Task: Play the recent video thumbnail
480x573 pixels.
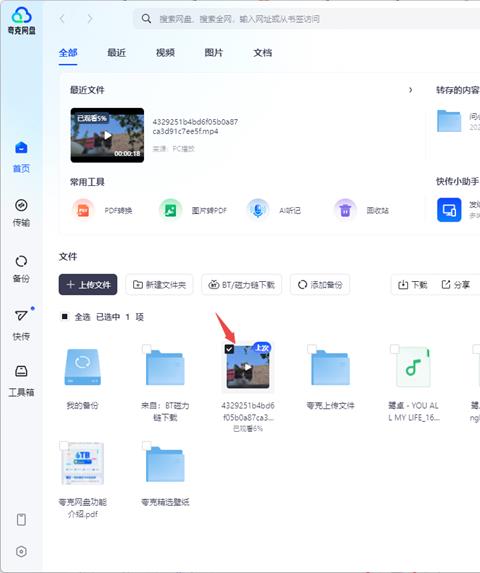Action: click(x=107, y=135)
